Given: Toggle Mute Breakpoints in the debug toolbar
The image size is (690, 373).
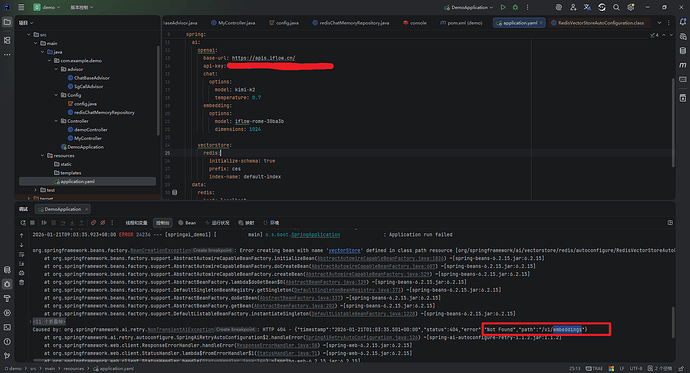Looking at the screenshot, I should click(x=103, y=223).
